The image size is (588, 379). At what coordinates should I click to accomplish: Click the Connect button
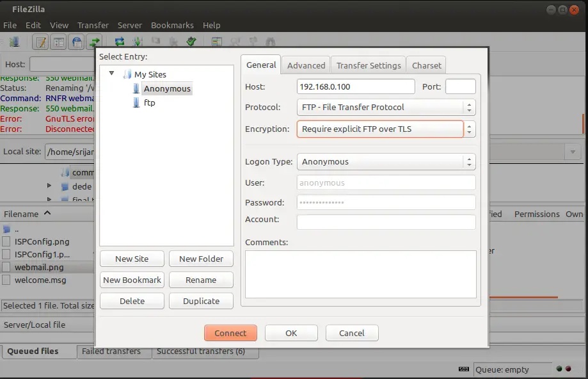pyautogui.click(x=230, y=333)
